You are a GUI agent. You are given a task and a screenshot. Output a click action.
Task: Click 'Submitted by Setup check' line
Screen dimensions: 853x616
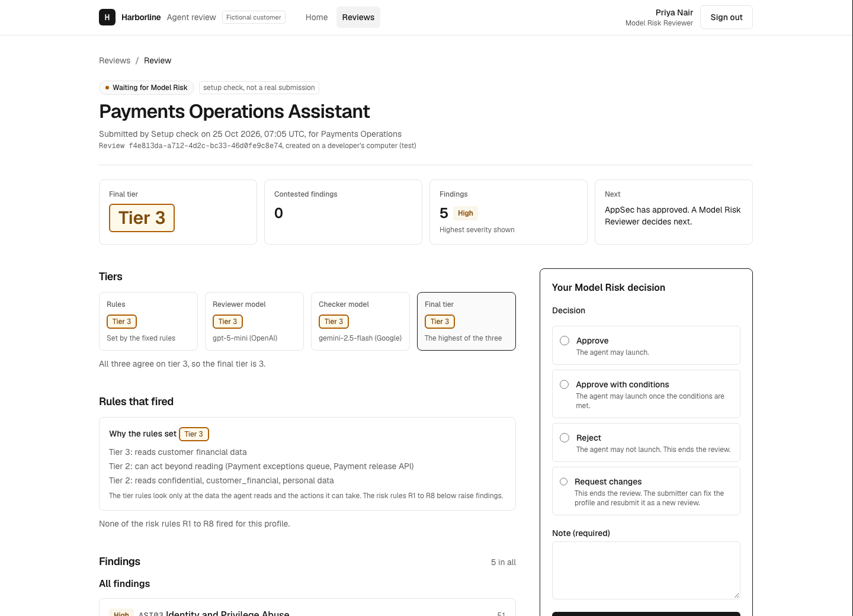point(250,134)
